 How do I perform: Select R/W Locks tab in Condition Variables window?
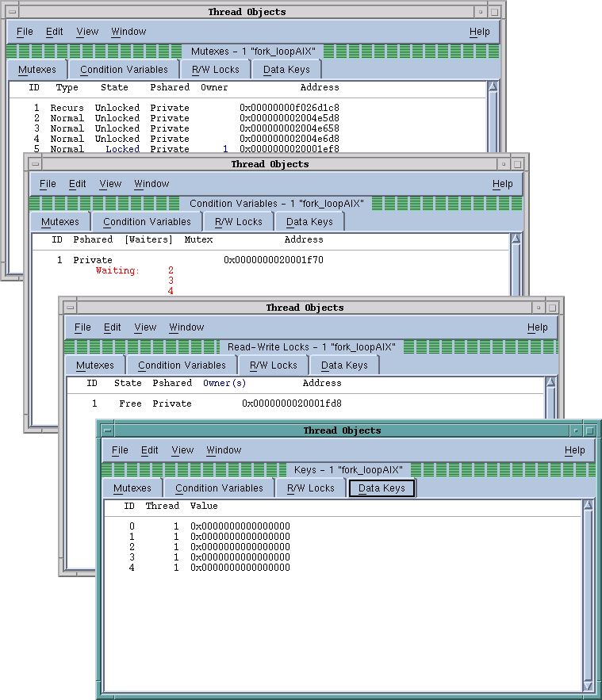pyautogui.click(x=238, y=222)
